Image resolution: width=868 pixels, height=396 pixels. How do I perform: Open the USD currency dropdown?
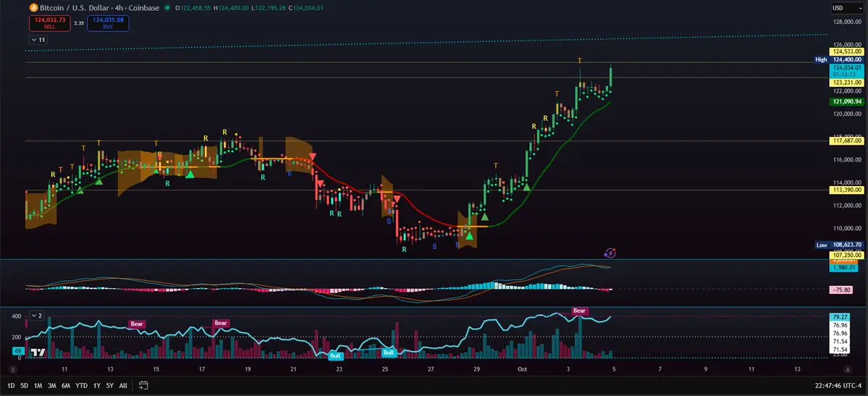click(847, 8)
